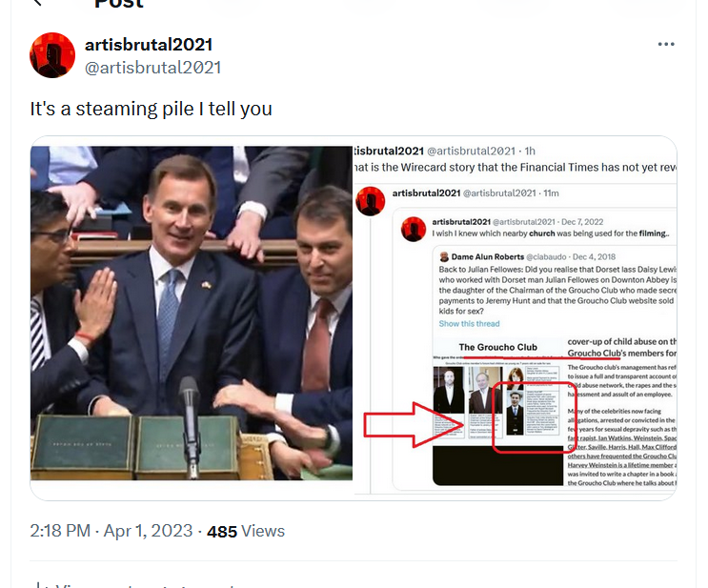This screenshot has width=708, height=588.
Task: Click the 485 Views counter
Action: tap(246, 531)
